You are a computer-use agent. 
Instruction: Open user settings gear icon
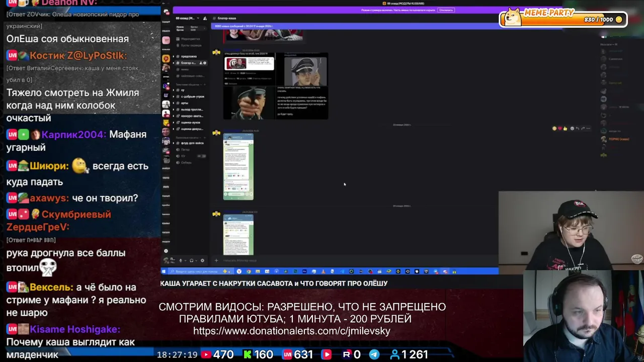[x=202, y=260]
